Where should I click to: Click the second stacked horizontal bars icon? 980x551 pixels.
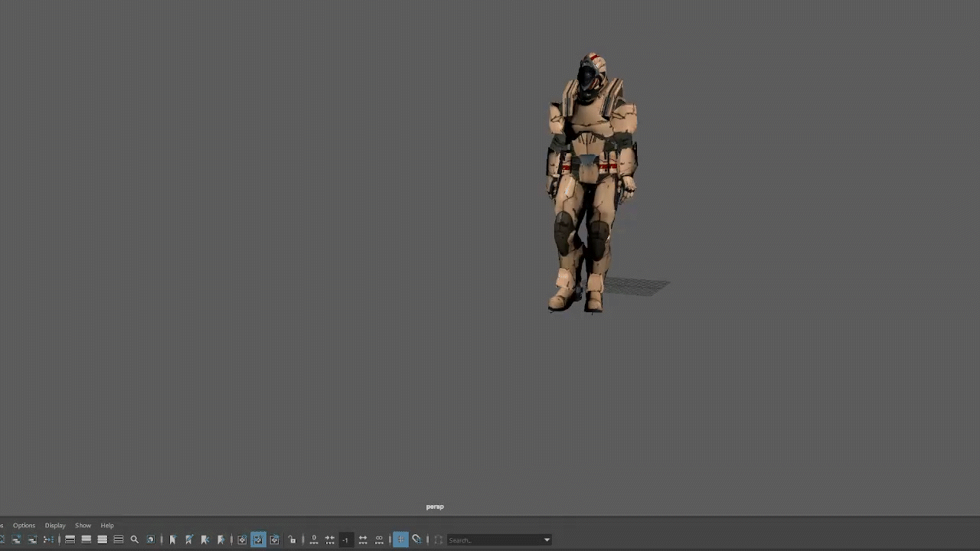[87, 540]
